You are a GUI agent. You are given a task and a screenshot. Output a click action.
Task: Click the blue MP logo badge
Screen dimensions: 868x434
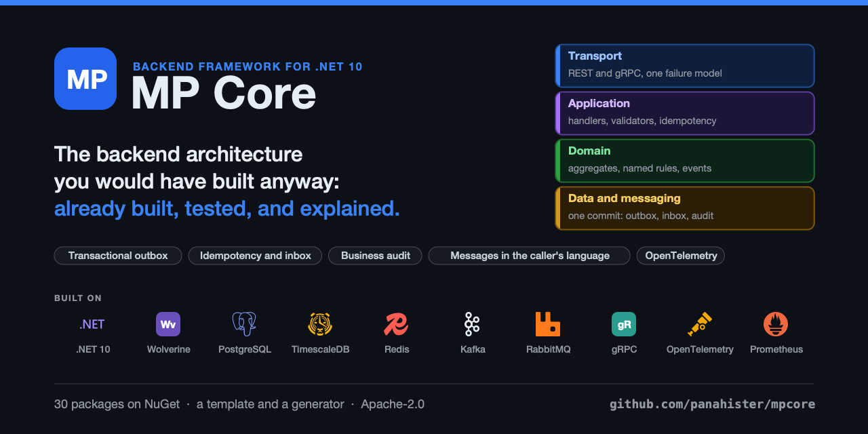[85, 79]
